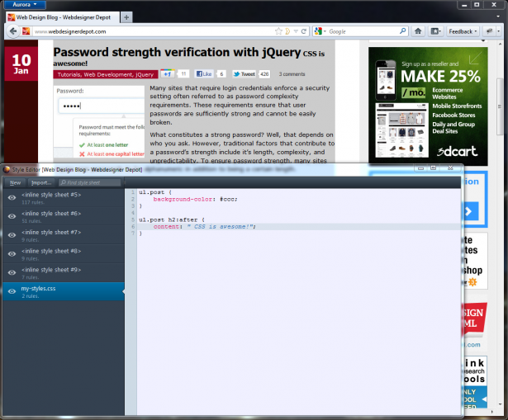The height and width of the screenshot is (420, 508).
Task: Toggle visibility of my-styles.css
Action: tap(12, 291)
